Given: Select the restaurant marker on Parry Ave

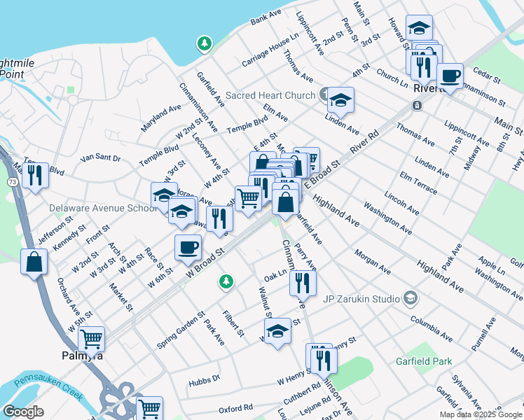Looking at the screenshot, I should 303,282.
